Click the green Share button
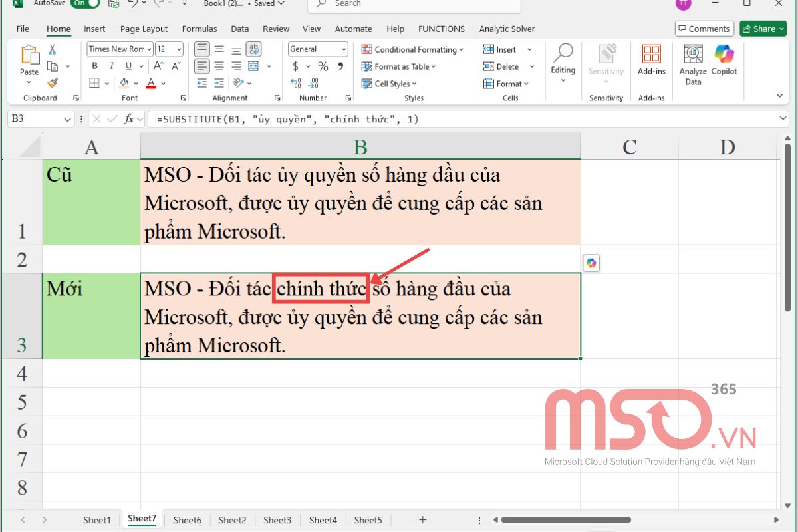The image size is (798, 532). click(763, 29)
